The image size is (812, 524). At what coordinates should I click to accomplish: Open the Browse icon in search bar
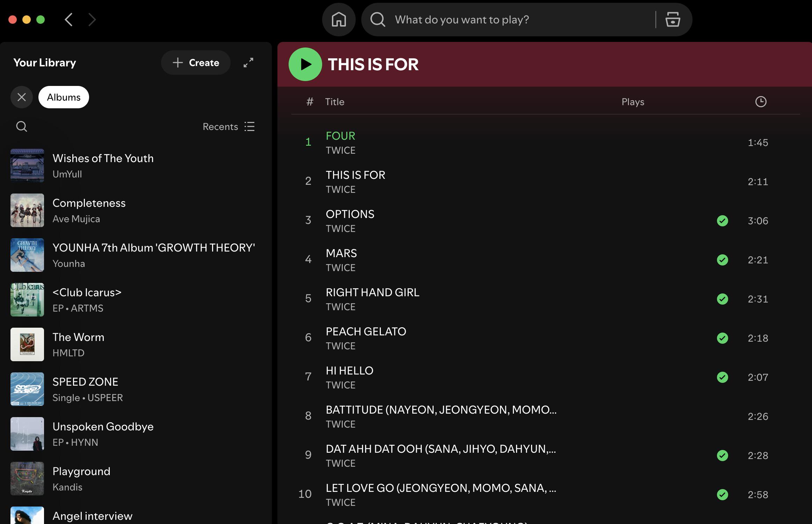tap(673, 20)
